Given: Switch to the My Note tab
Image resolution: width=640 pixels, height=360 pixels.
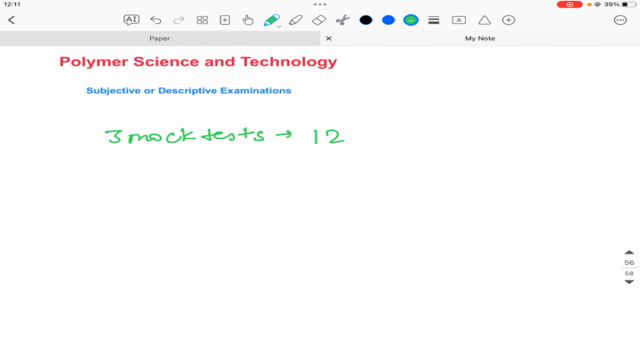Looking at the screenshot, I should [480, 38].
